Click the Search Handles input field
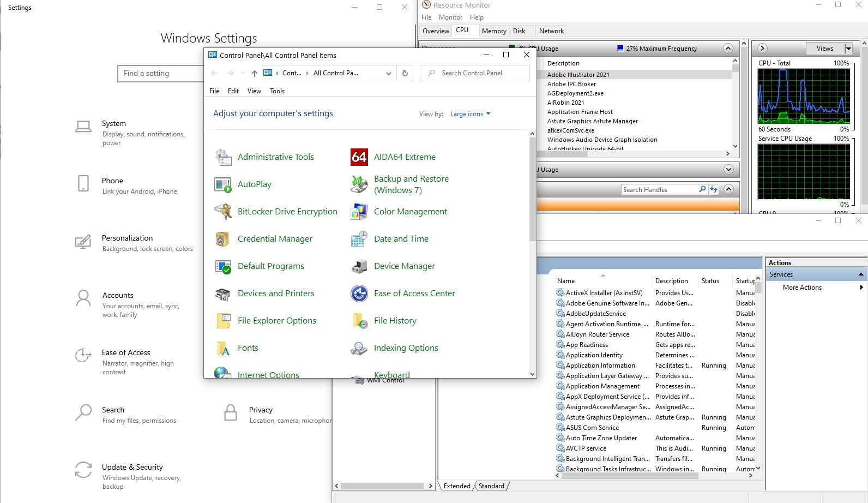868x503 pixels. [x=660, y=190]
